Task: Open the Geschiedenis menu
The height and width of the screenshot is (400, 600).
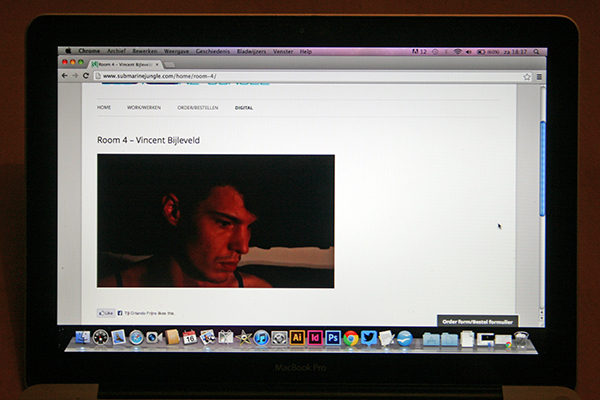Action: coord(212,51)
